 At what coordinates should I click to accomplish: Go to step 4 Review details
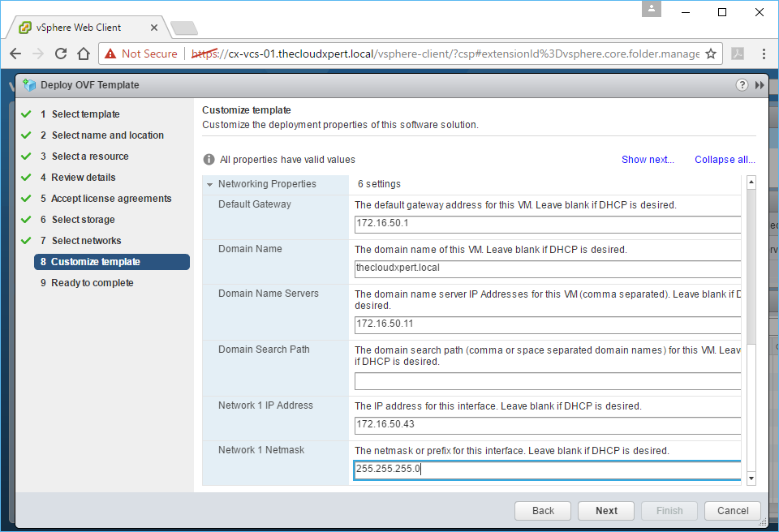(83, 178)
